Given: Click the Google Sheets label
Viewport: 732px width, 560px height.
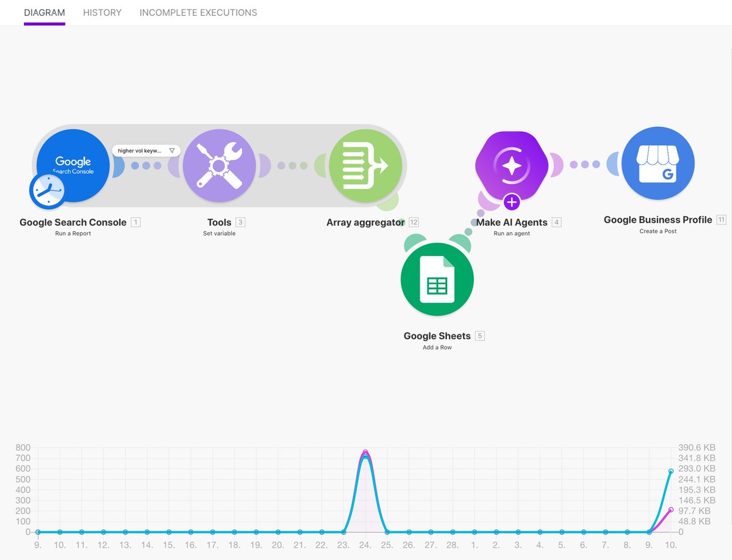Looking at the screenshot, I should 437,336.
